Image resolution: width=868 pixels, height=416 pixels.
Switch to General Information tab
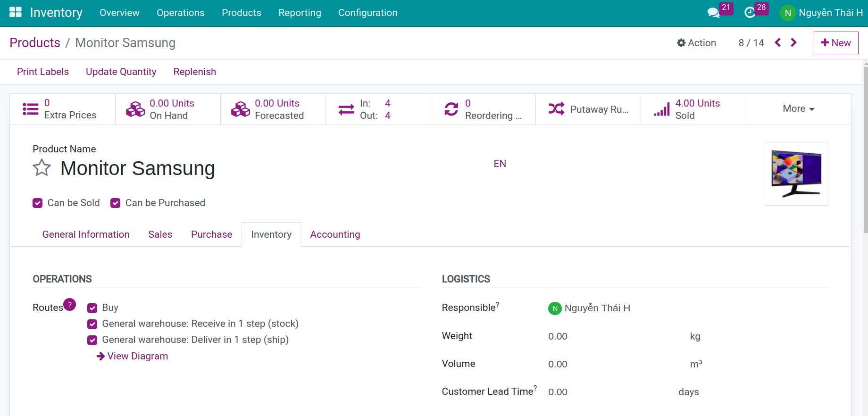click(x=86, y=234)
